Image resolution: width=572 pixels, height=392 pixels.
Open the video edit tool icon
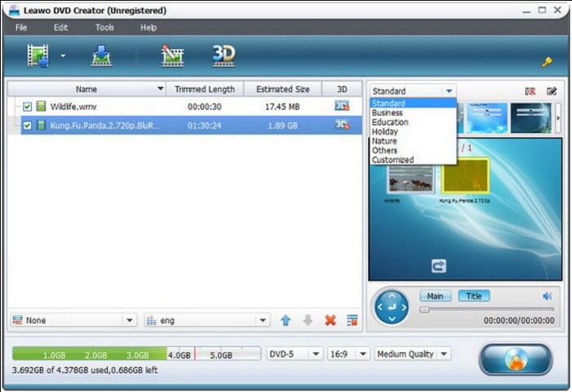(172, 56)
